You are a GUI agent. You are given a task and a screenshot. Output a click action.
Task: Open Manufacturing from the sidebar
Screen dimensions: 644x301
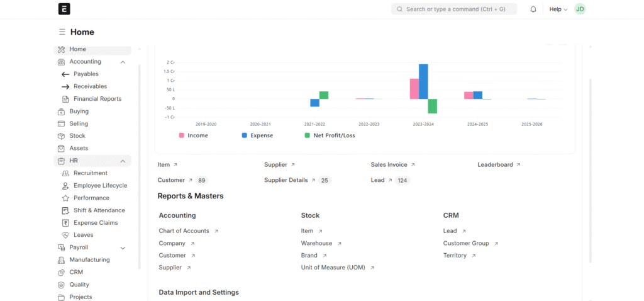(x=89, y=259)
